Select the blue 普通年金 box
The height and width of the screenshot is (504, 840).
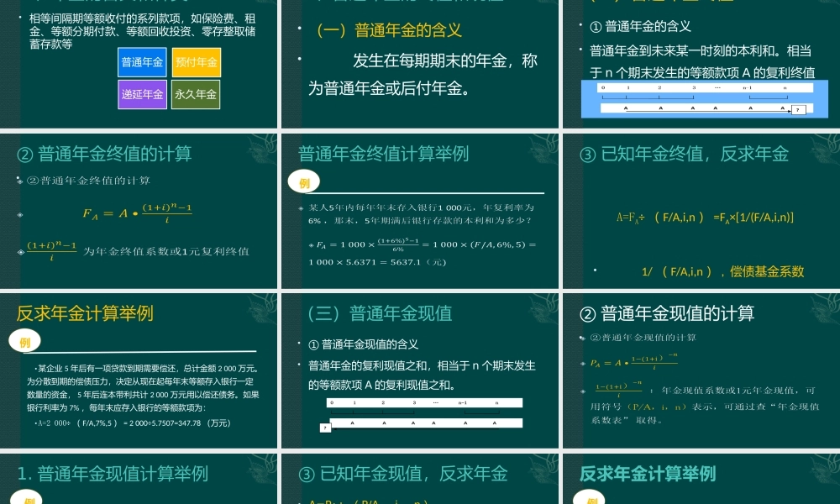click(141, 62)
